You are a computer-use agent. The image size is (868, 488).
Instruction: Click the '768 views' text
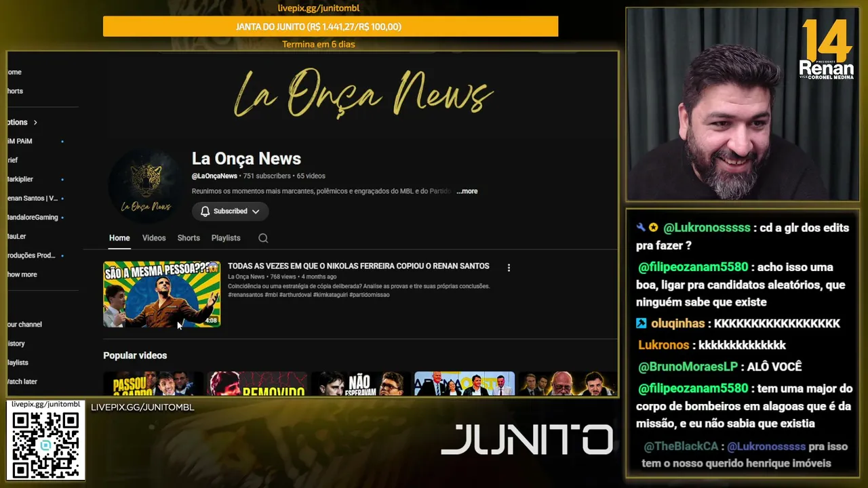[x=283, y=277]
